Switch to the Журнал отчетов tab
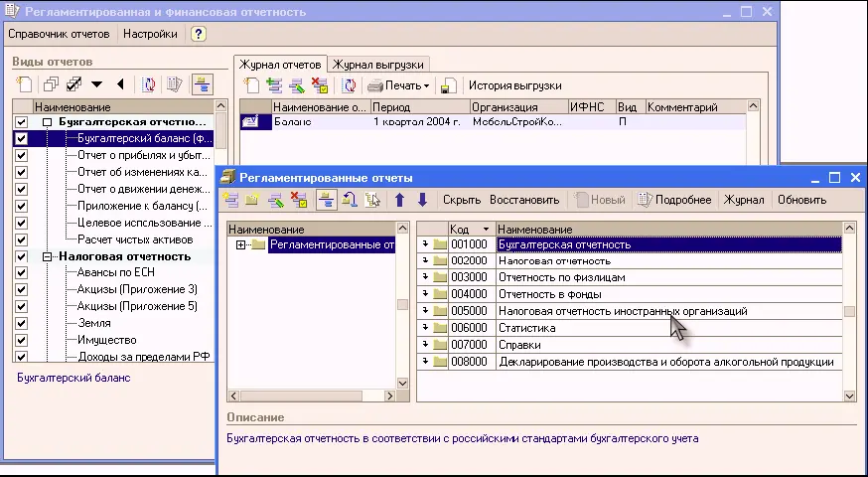The width and height of the screenshot is (868, 477). 280,65
